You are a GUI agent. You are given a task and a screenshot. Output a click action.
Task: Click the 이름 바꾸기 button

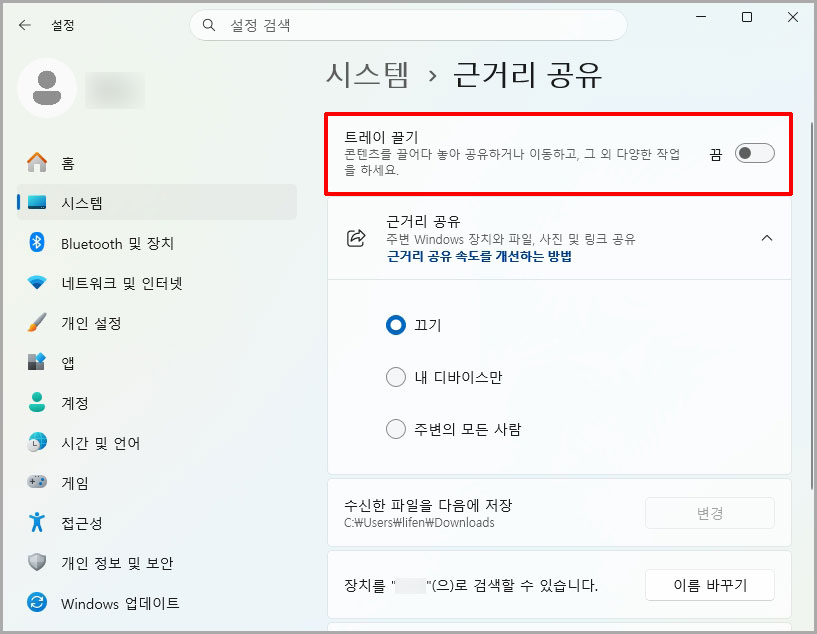coord(709,585)
